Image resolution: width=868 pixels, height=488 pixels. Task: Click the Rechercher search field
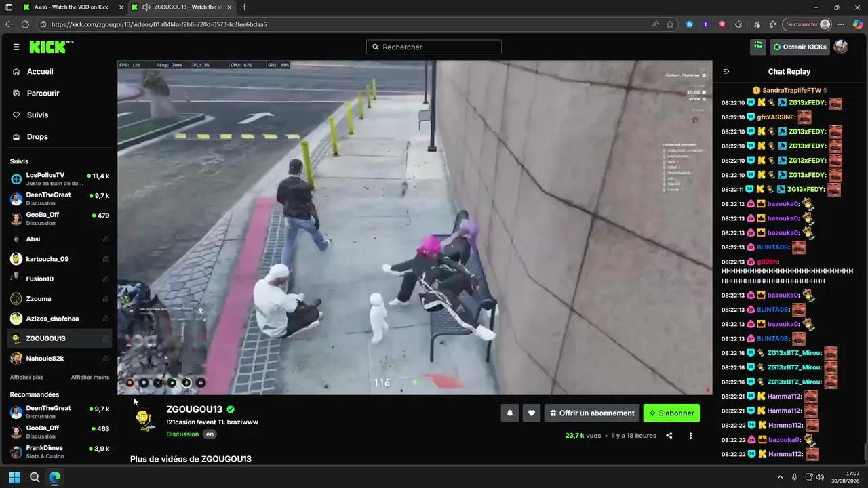pos(434,47)
